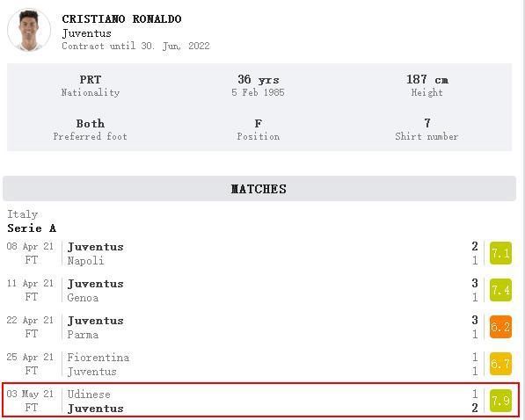Image resolution: width=525 pixels, height=420 pixels.
Task: Open the Udinese vs Juventus match
Action: (260, 401)
